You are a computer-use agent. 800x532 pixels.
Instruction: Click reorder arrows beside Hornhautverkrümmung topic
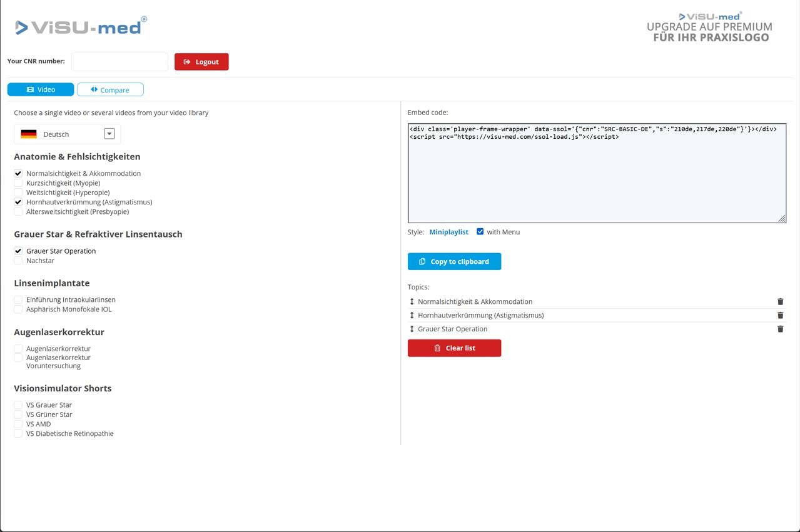(412, 315)
